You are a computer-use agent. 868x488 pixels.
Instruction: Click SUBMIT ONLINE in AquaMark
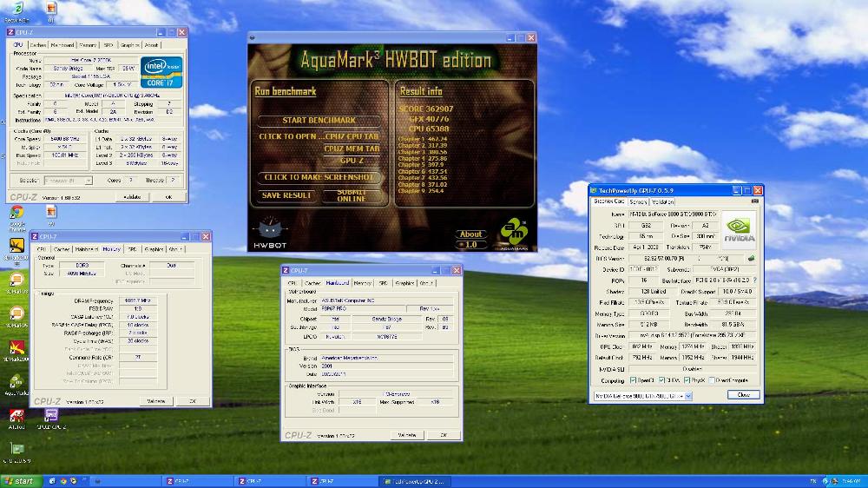[x=352, y=195]
